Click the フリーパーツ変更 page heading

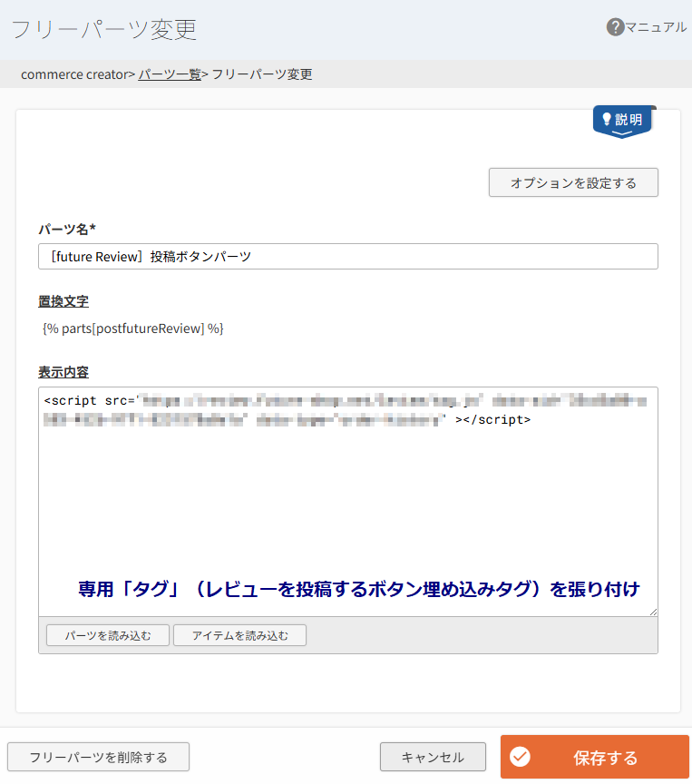pos(103,29)
